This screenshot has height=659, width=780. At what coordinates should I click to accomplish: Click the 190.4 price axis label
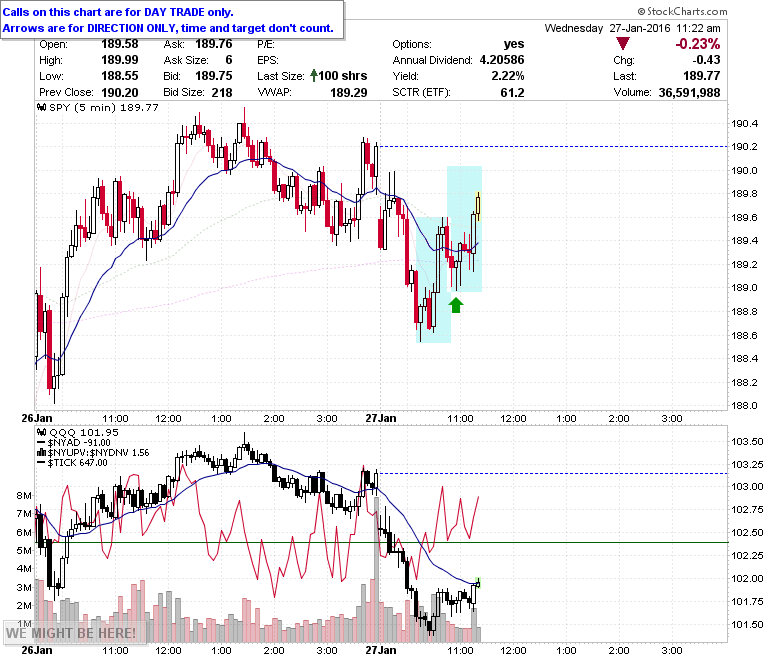click(745, 123)
